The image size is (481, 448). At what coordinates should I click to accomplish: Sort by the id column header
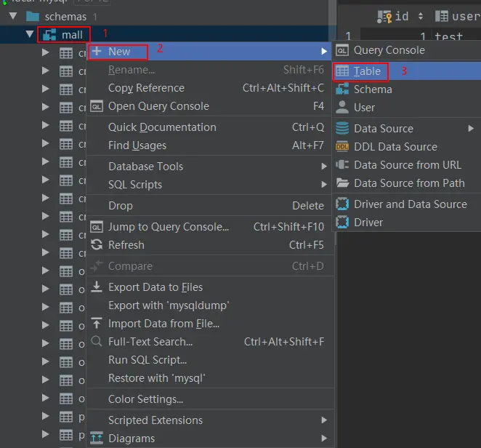[x=400, y=16]
